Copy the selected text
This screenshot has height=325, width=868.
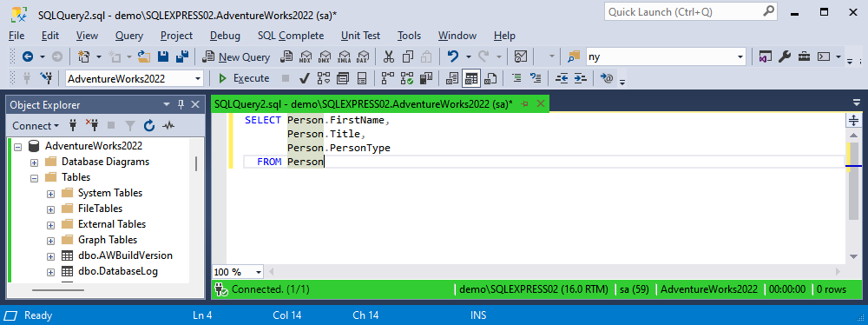point(408,56)
